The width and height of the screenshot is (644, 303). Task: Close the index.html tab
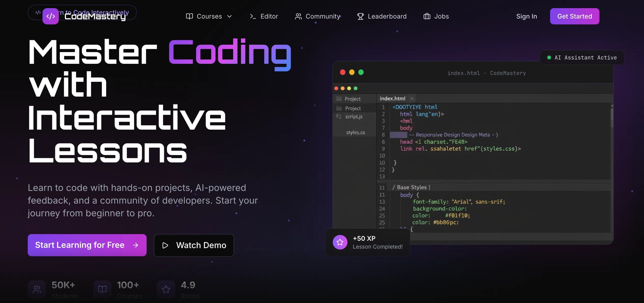(x=412, y=99)
